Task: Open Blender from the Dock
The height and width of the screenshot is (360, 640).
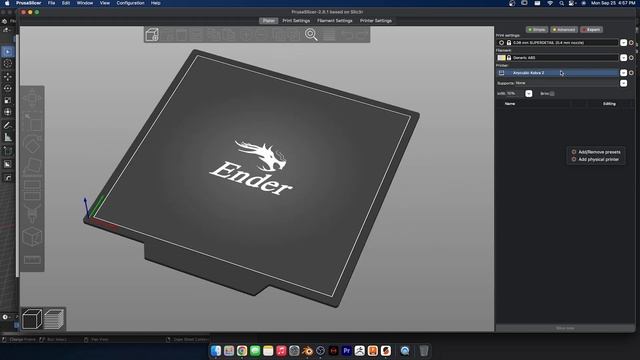Action: pyautogui.click(x=307, y=351)
